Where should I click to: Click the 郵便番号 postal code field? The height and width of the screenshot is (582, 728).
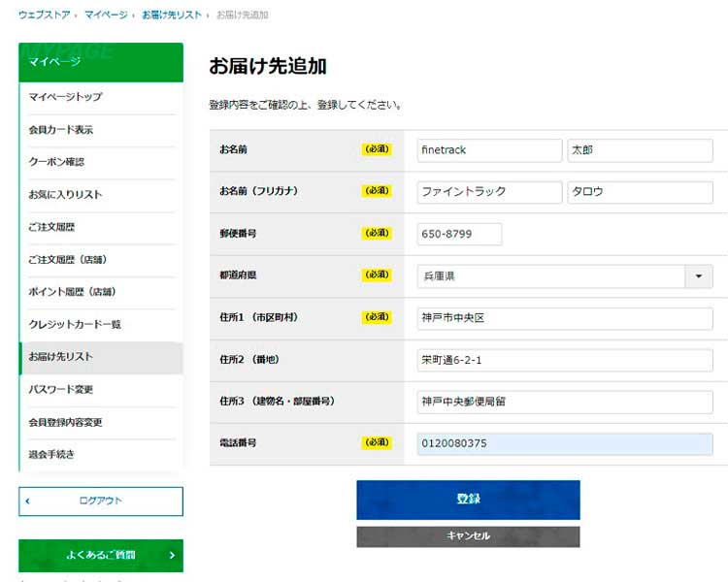point(459,234)
